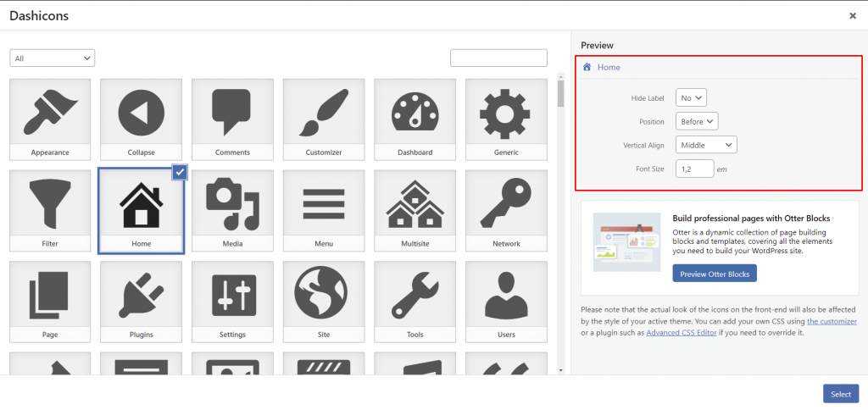Open the Advanced CSS Editor link
The image size is (868, 410).
pyautogui.click(x=682, y=333)
